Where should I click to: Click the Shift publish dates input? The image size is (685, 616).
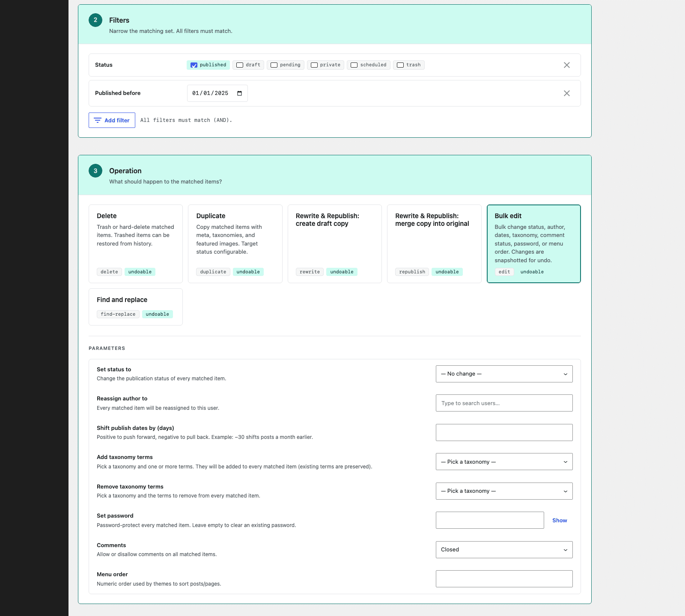(x=504, y=432)
